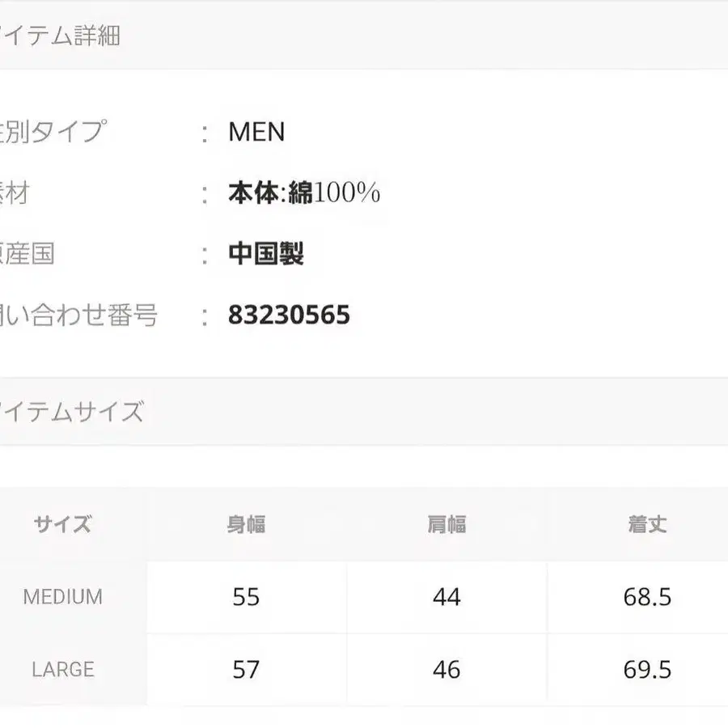The image size is (728, 728).
Task: Select the MEN gender type value
Action: click(x=256, y=132)
